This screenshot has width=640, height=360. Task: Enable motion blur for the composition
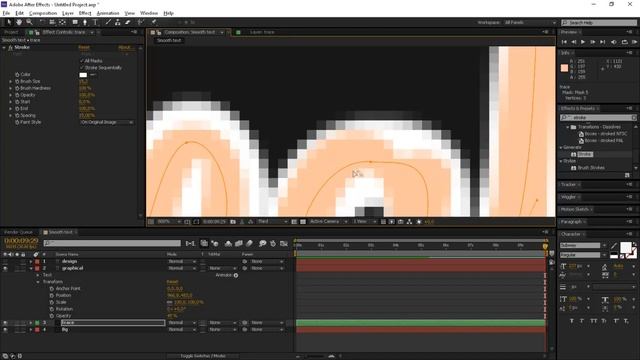(249, 243)
